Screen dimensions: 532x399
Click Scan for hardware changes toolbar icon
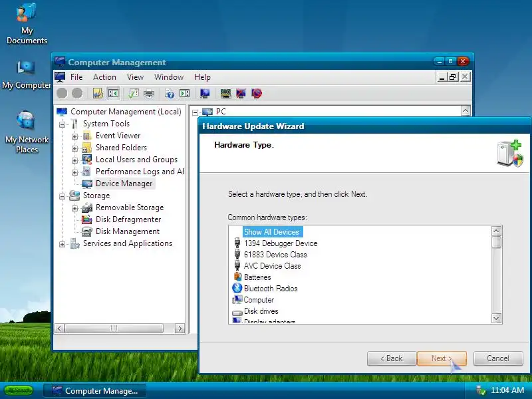[x=205, y=93]
